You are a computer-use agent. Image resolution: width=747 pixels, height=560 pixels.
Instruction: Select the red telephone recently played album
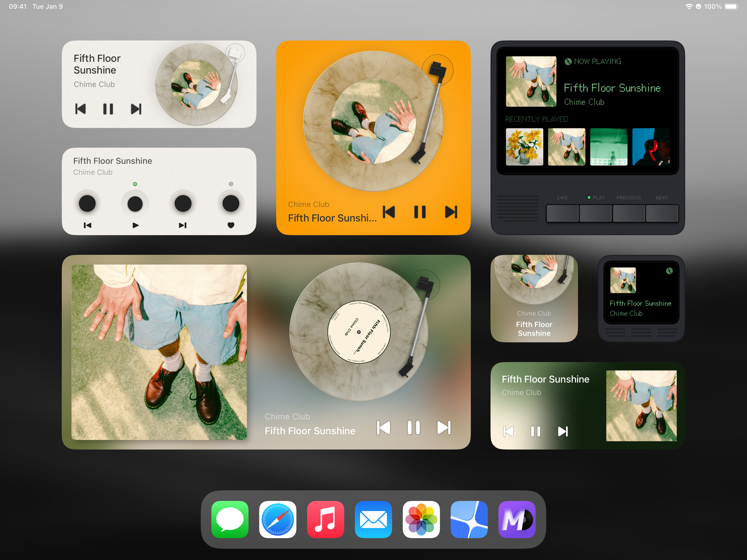[x=650, y=147]
